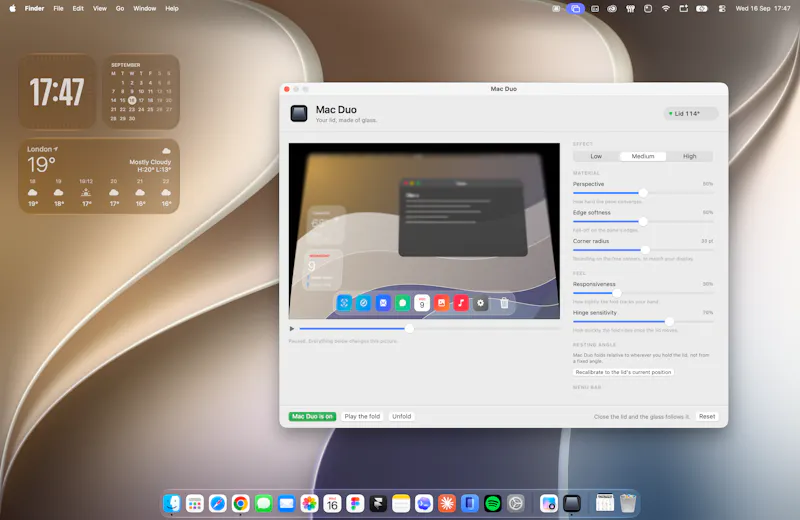Launch Claude app from the Dock

447,504
